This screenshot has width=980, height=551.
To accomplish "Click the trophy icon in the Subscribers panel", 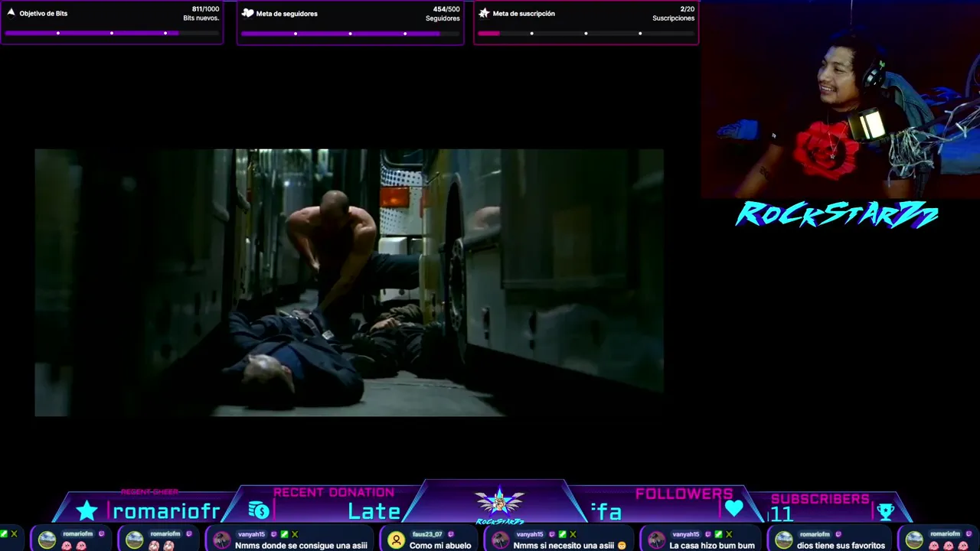I will pos(886,511).
